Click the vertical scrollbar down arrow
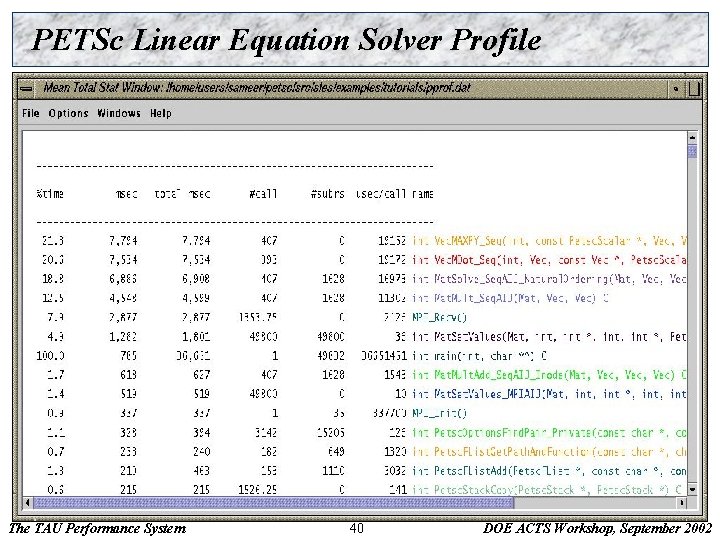720x540 pixels. click(692, 489)
